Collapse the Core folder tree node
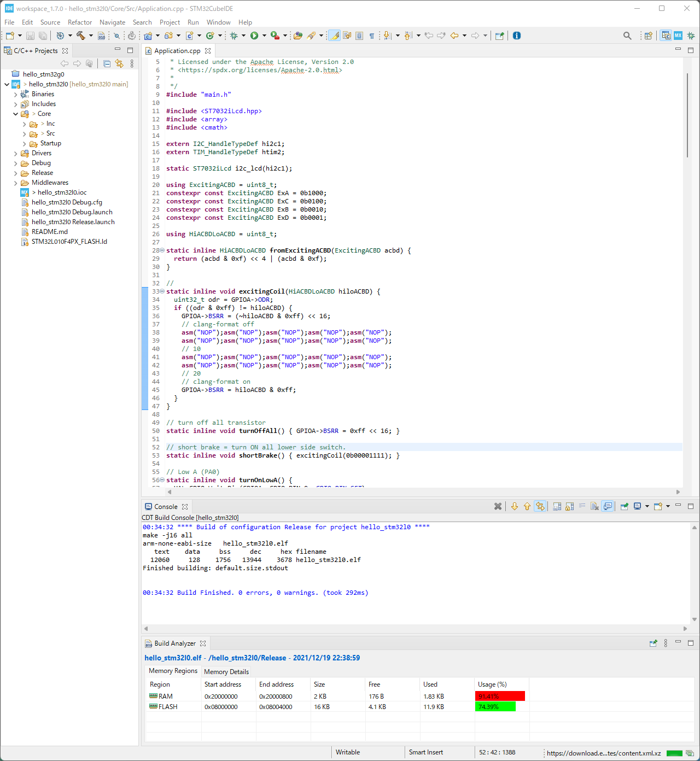 (x=15, y=114)
